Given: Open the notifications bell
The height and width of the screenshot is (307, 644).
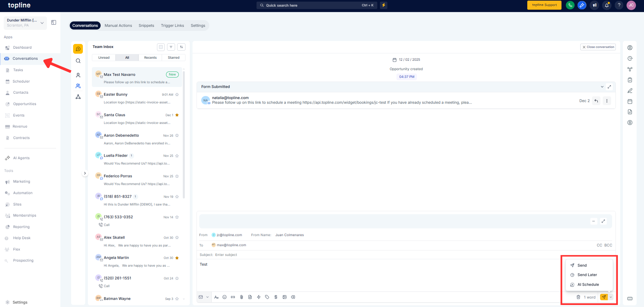Looking at the screenshot, I should (x=607, y=5).
